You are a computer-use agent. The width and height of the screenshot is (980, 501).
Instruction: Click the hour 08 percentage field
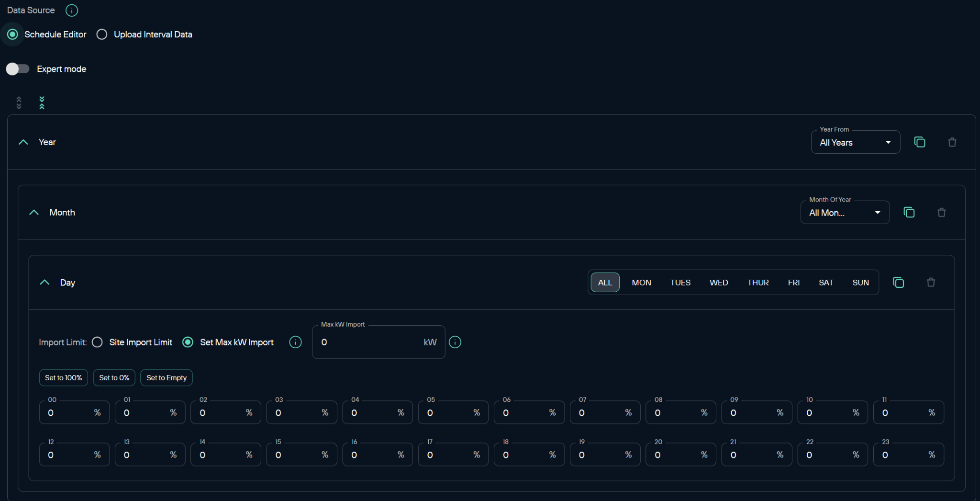681,412
